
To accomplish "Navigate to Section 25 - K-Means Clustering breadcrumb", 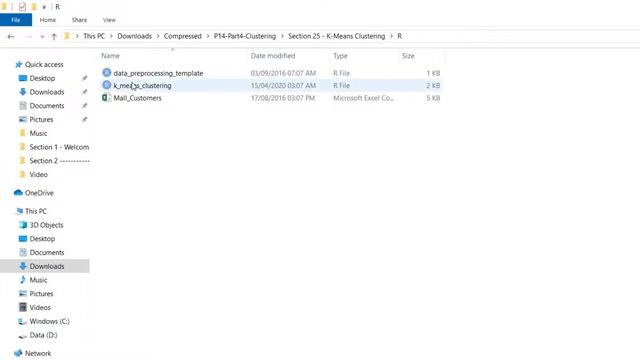I will (336, 36).
